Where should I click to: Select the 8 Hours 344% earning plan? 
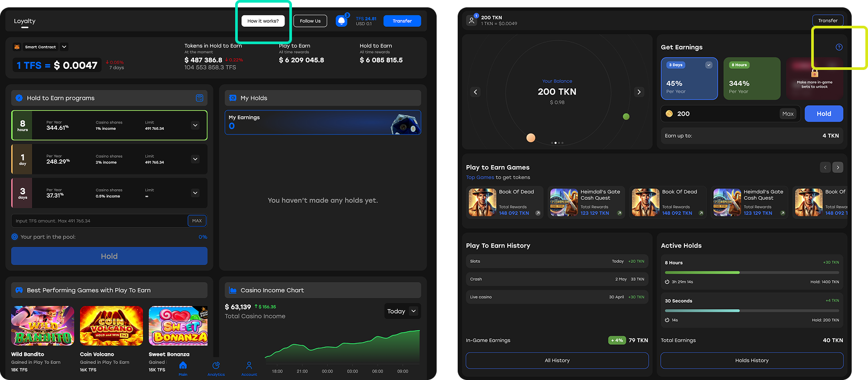[x=751, y=79]
